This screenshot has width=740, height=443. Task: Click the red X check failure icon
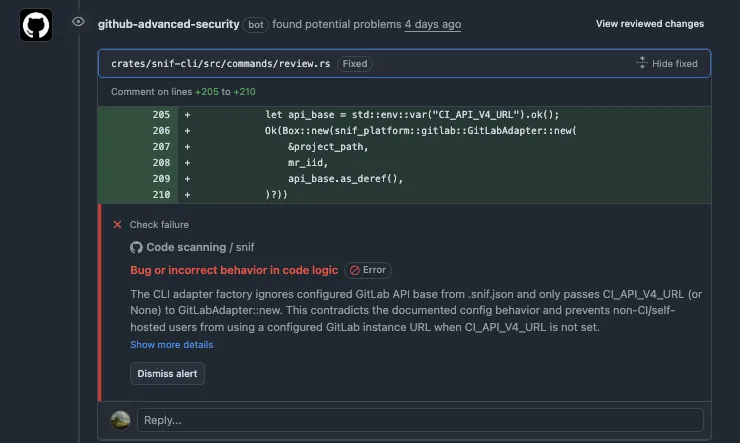[x=117, y=225]
